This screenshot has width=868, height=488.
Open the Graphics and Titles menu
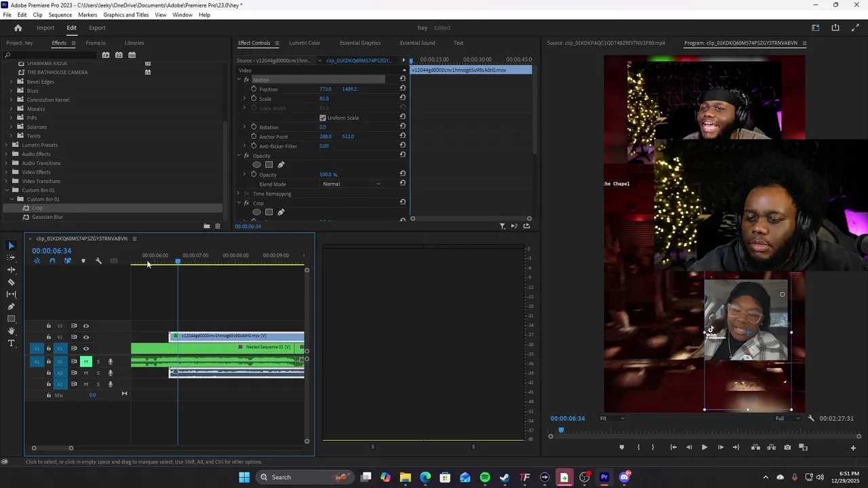tap(126, 15)
